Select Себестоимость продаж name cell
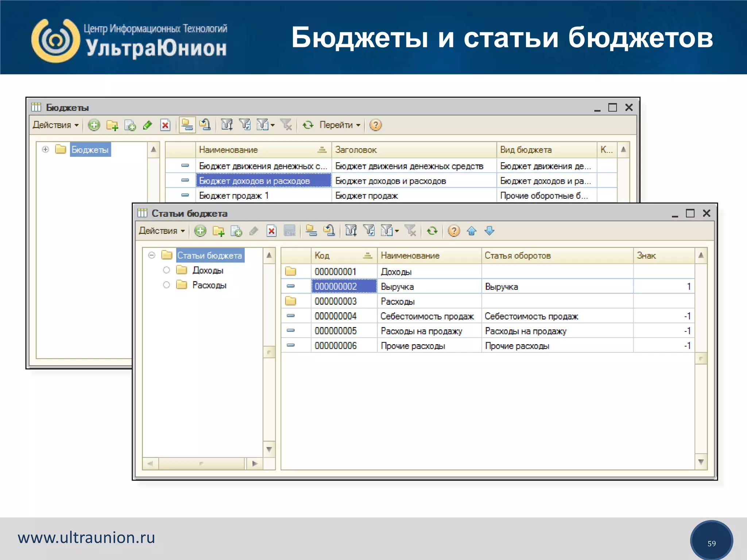Image resolution: width=747 pixels, height=560 pixels. pos(429,316)
